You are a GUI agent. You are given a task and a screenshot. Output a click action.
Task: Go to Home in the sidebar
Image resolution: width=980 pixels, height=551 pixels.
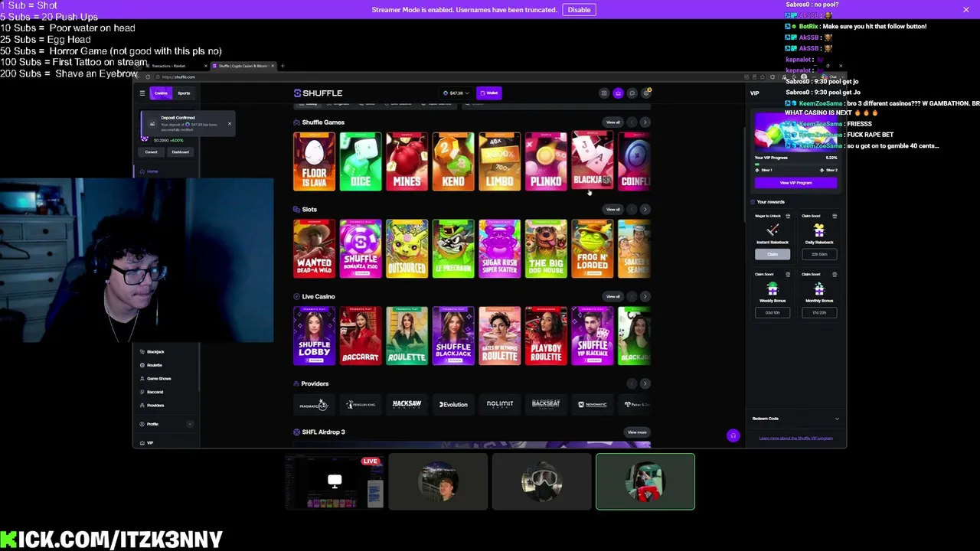(x=151, y=171)
